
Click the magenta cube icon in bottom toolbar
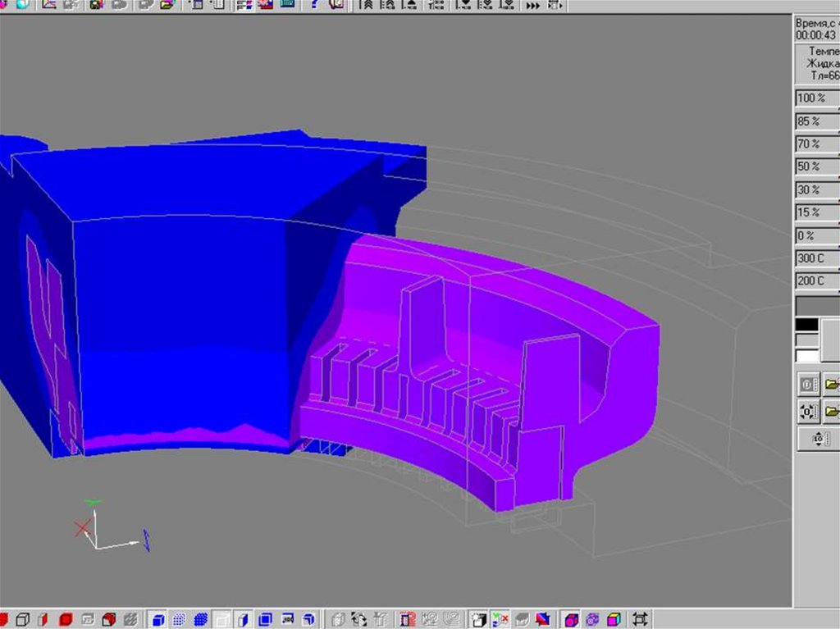(x=572, y=619)
